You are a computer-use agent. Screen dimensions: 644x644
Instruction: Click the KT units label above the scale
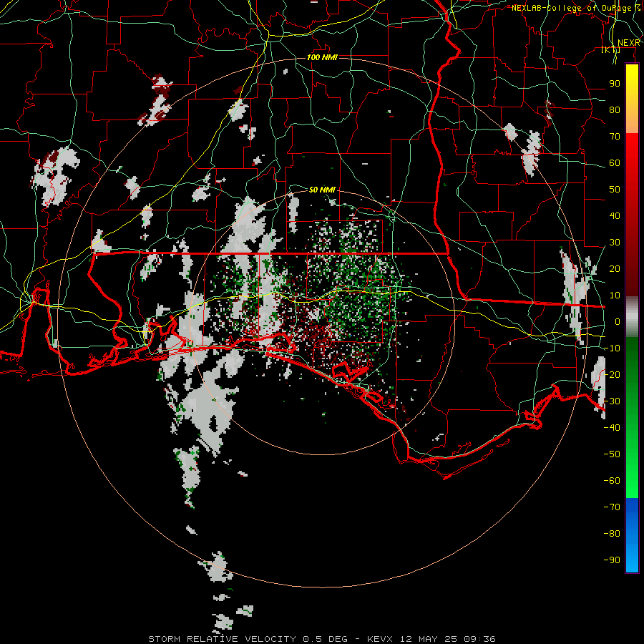tap(611, 50)
